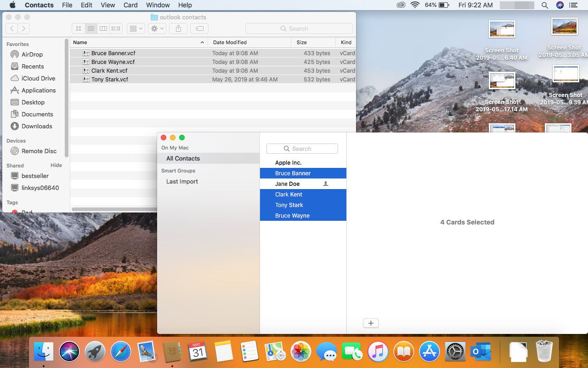Image resolution: width=588 pixels, height=368 pixels.
Task: Open the Finder action gear menu
Action: [157, 29]
